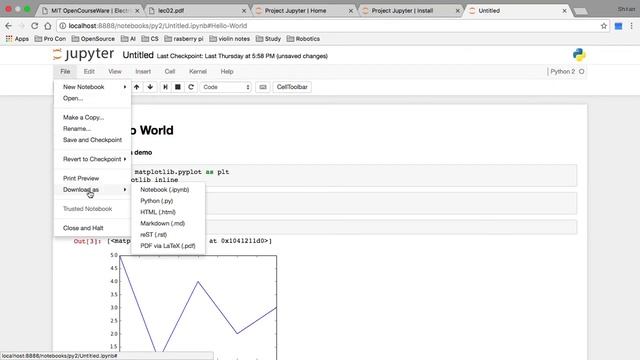Expand the Download as submenu
This screenshot has width=640, height=360.
click(93, 189)
